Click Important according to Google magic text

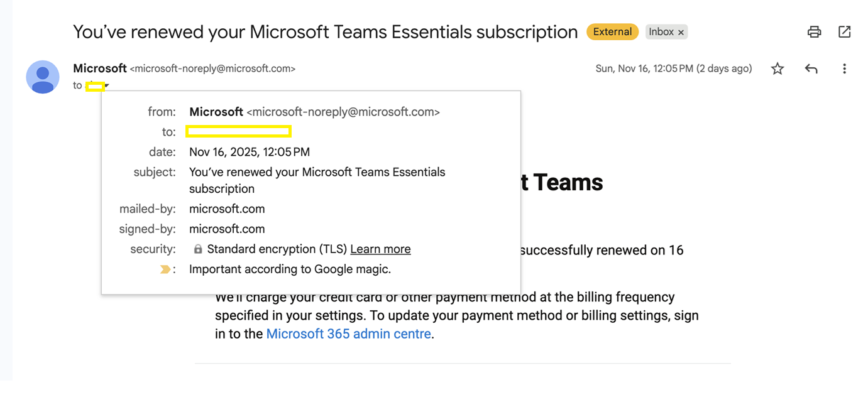[x=290, y=269]
